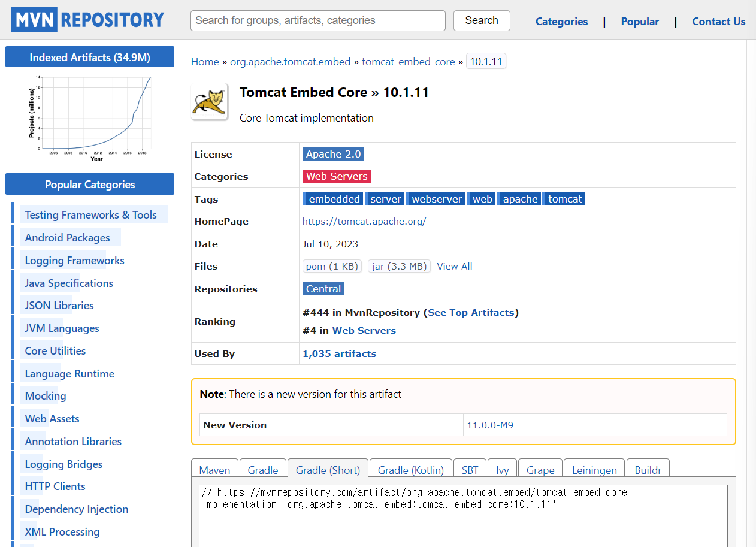Click the Tomcat cat logo image
Screen dimensions: 756x547
209,101
